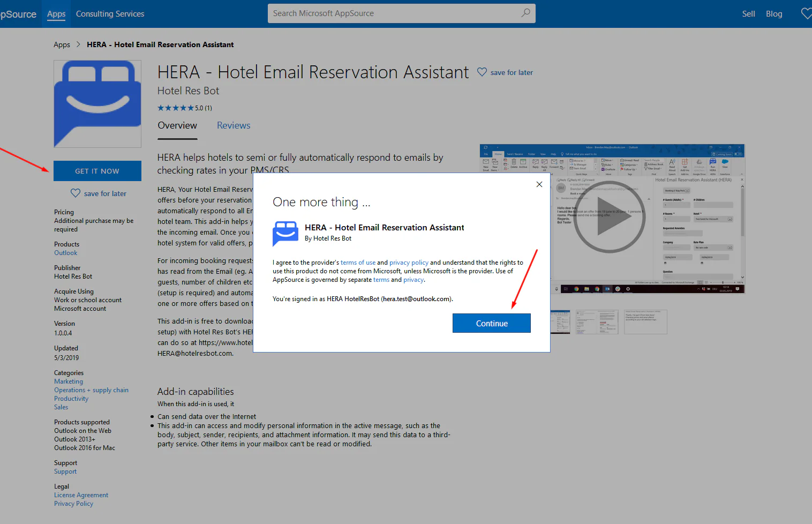812x524 pixels.
Task: Click the Hotel Res Bot subtitle under title
Action: (x=188, y=91)
